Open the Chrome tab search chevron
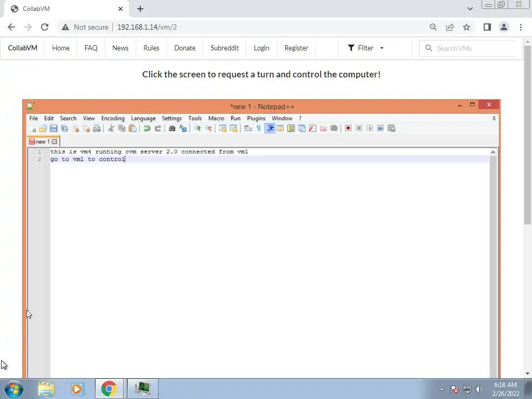Screen dimensions: 532x399 click(470, 9)
